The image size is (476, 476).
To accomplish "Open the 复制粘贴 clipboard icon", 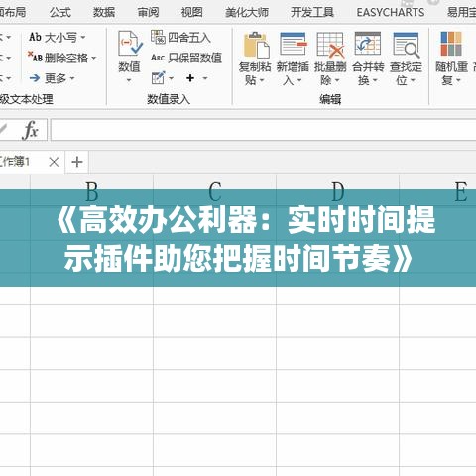I will [256, 45].
